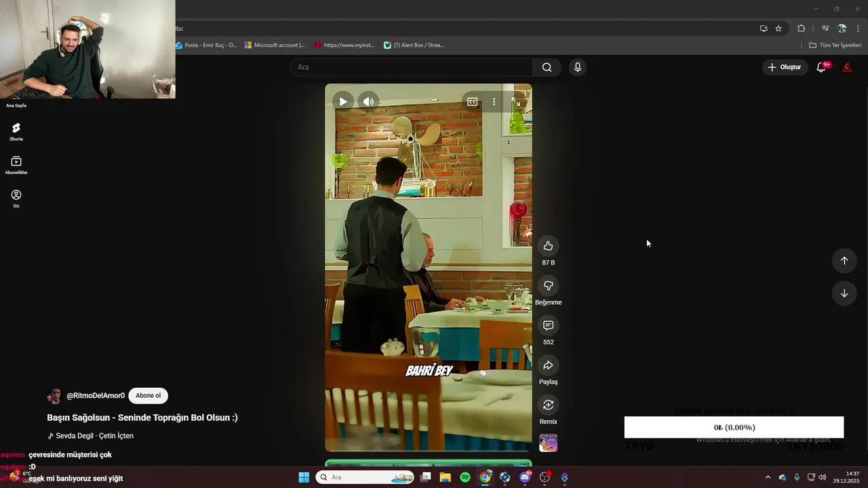Click the Beğenme dislike button

548,286
